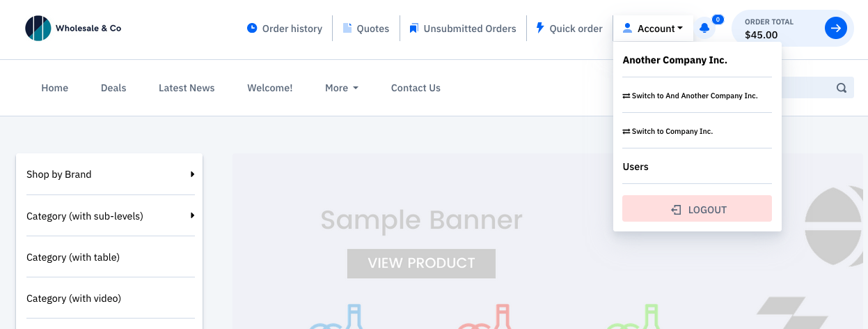Go to the Deals page

[113, 88]
